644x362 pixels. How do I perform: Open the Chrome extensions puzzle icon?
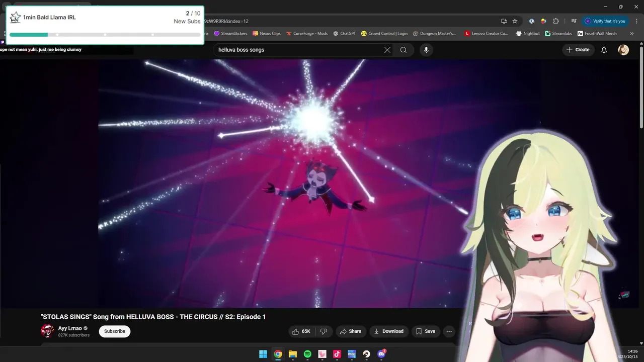tap(556, 21)
